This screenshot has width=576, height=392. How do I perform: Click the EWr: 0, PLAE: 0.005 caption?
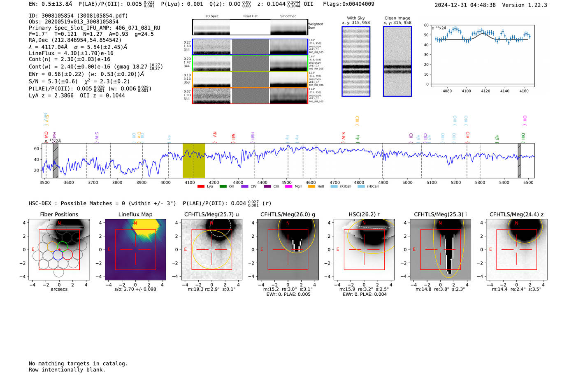pyautogui.click(x=288, y=295)
